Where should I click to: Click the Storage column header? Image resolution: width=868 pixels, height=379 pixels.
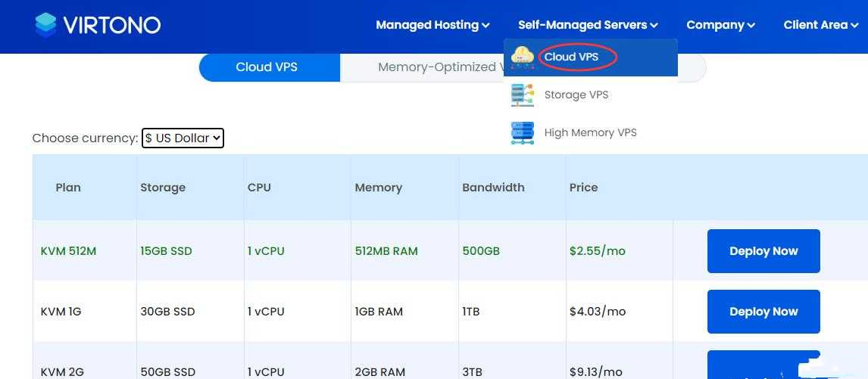163,188
